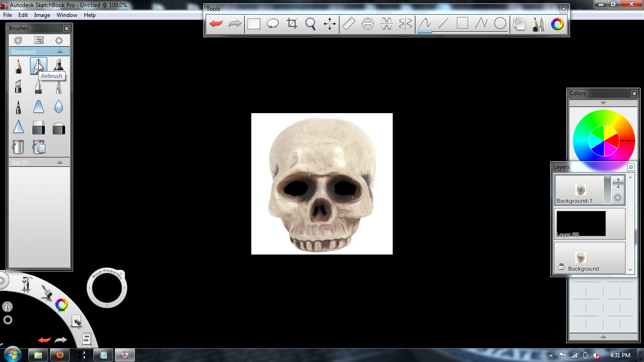
Task: Choose the Crop tool
Action: [x=292, y=24]
